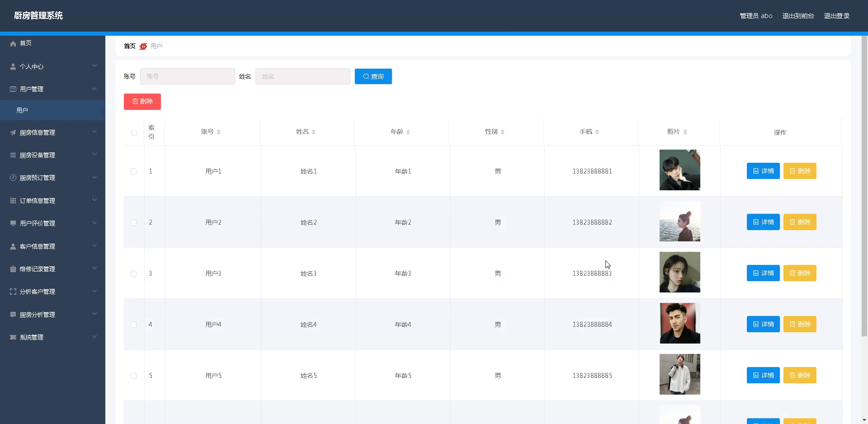Open the 首页 sidebar menu item
The height and width of the screenshot is (424, 868).
(x=52, y=43)
